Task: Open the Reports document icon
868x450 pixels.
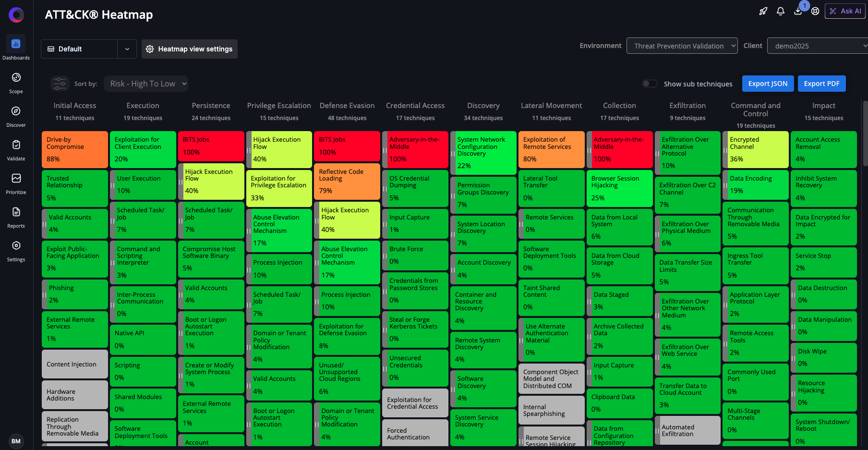Action: point(16,212)
